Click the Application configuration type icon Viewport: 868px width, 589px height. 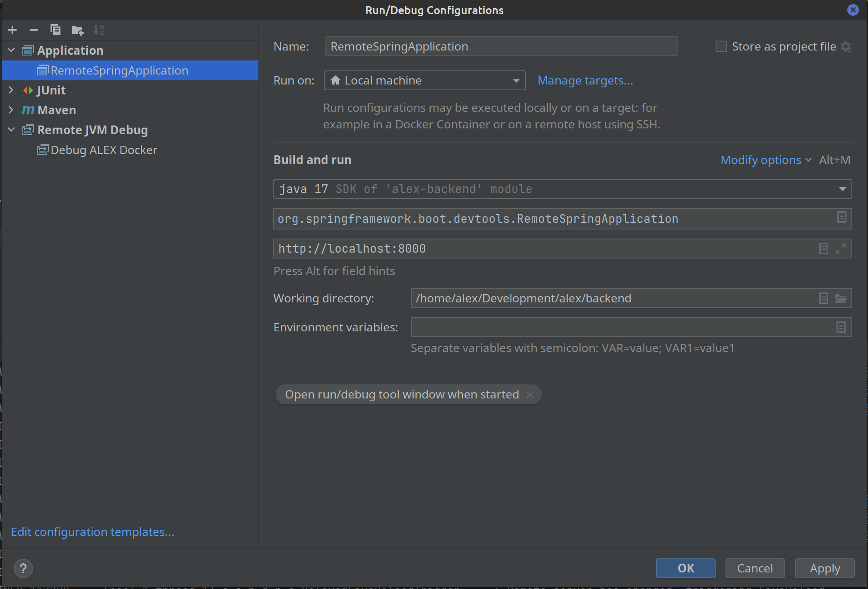(x=28, y=50)
